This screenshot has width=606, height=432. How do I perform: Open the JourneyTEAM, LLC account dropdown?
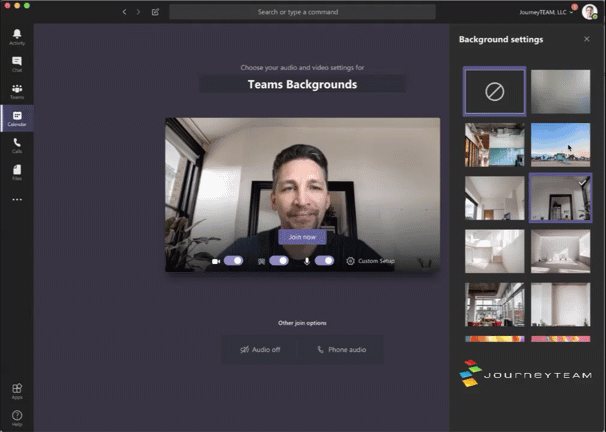coord(546,12)
